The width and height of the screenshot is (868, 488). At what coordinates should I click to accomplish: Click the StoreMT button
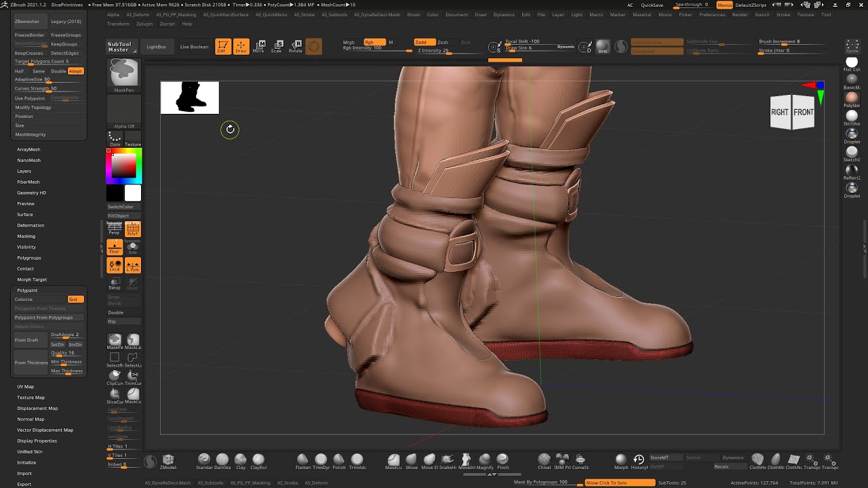pos(665,457)
